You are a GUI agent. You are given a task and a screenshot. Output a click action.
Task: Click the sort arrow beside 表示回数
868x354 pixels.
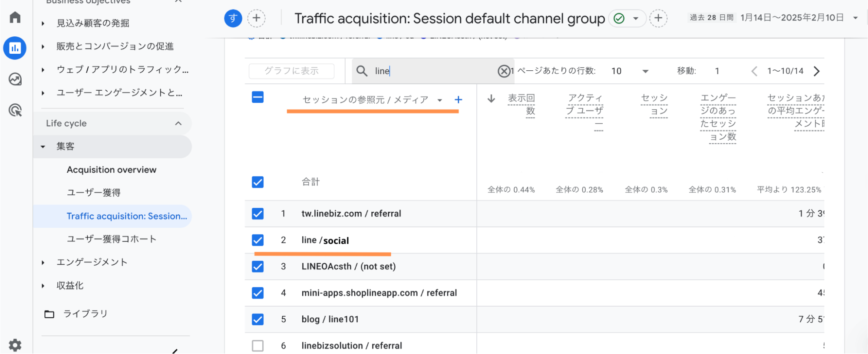pos(491,98)
